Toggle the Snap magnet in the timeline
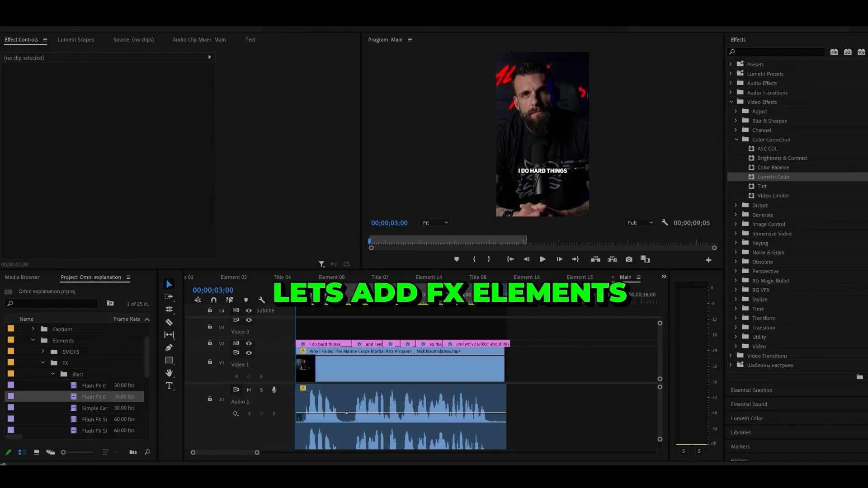Screen dimensions: 868x488 tap(214, 300)
